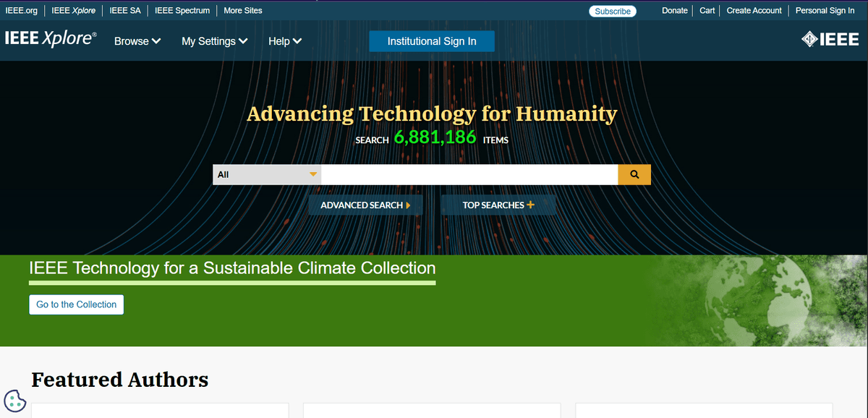Expand the Help menu
This screenshot has width=868, height=418.
tap(285, 41)
